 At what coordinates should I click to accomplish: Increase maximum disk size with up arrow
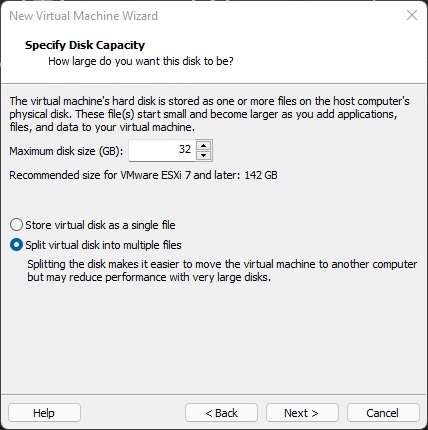tap(203, 146)
